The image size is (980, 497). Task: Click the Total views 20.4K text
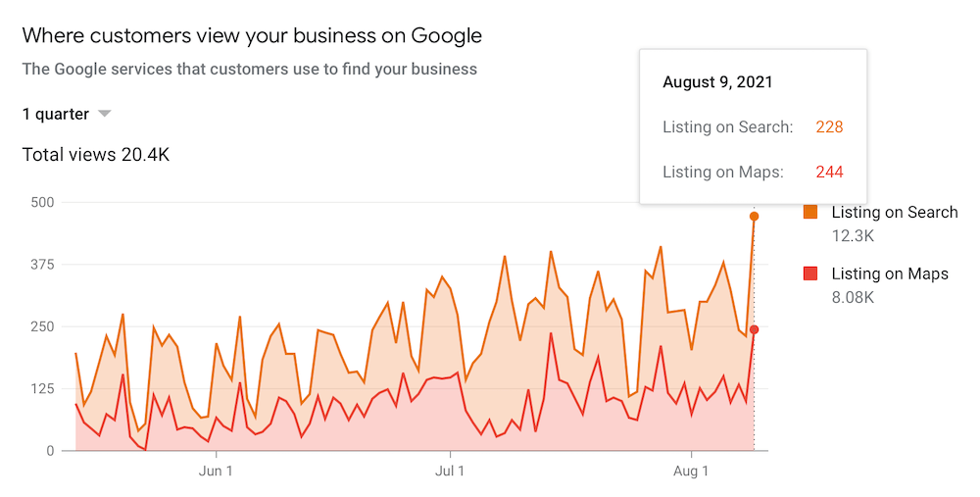96,155
